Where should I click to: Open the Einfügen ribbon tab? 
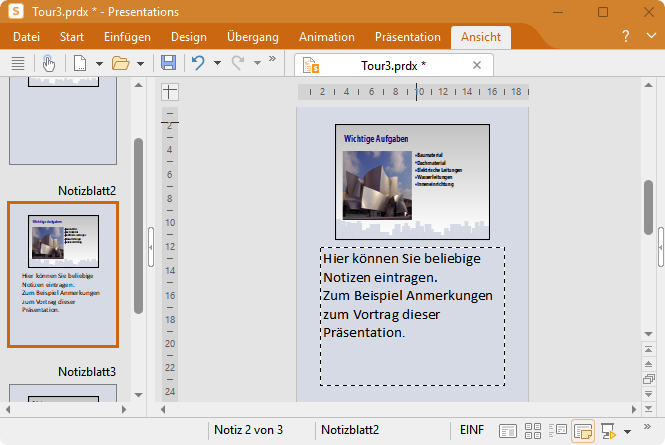click(127, 37)
